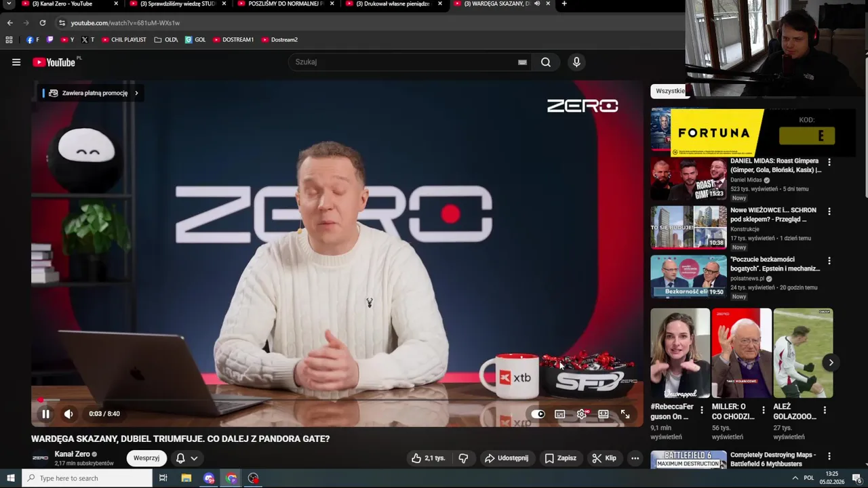Screen dimensions: 868x488
Task: Go to YouTube home via logo
Action: click(54, 62)
